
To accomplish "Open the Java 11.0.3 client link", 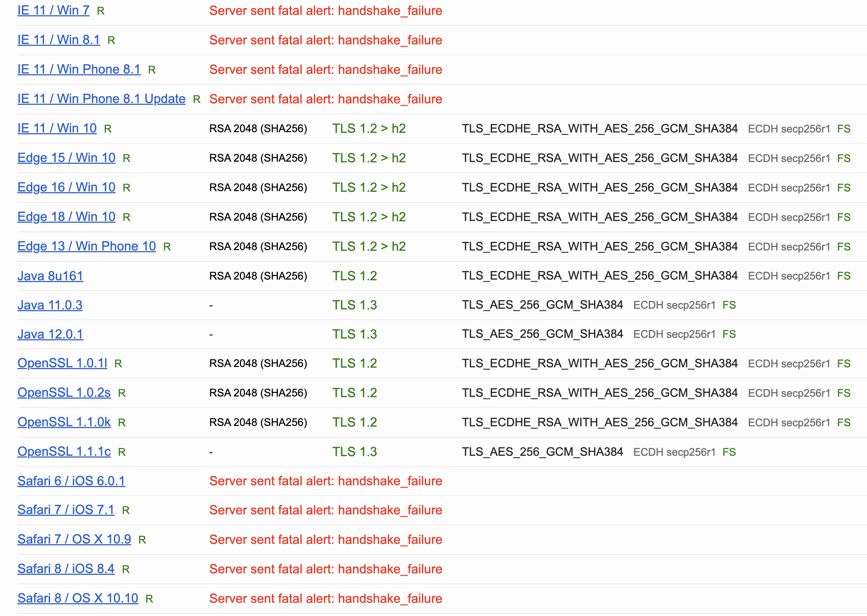I will [x=50, y=305].
